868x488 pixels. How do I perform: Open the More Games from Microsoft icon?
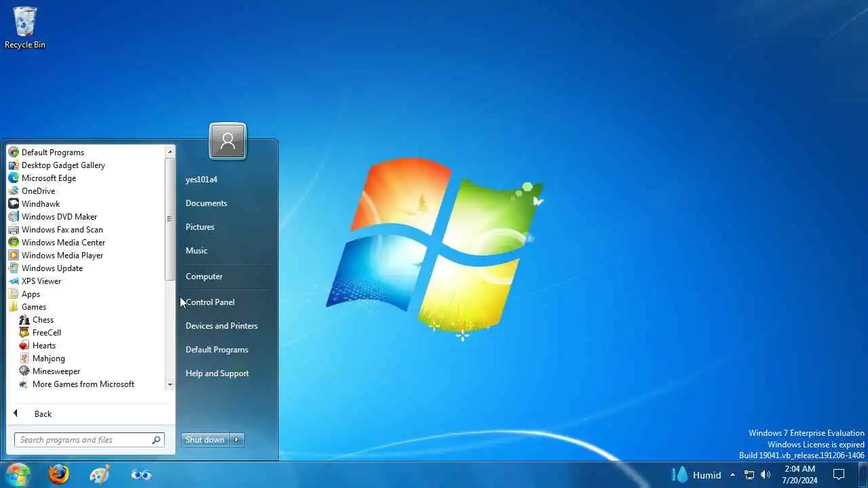[x=24, y=384]
